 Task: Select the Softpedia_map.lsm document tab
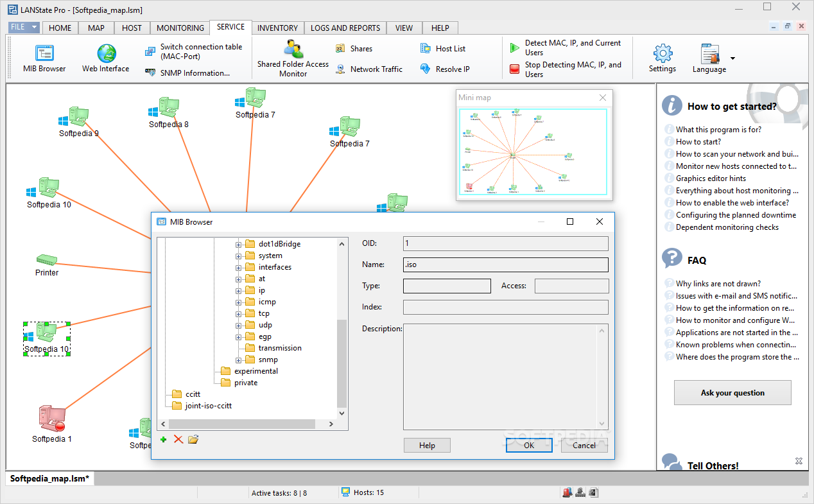50,478
